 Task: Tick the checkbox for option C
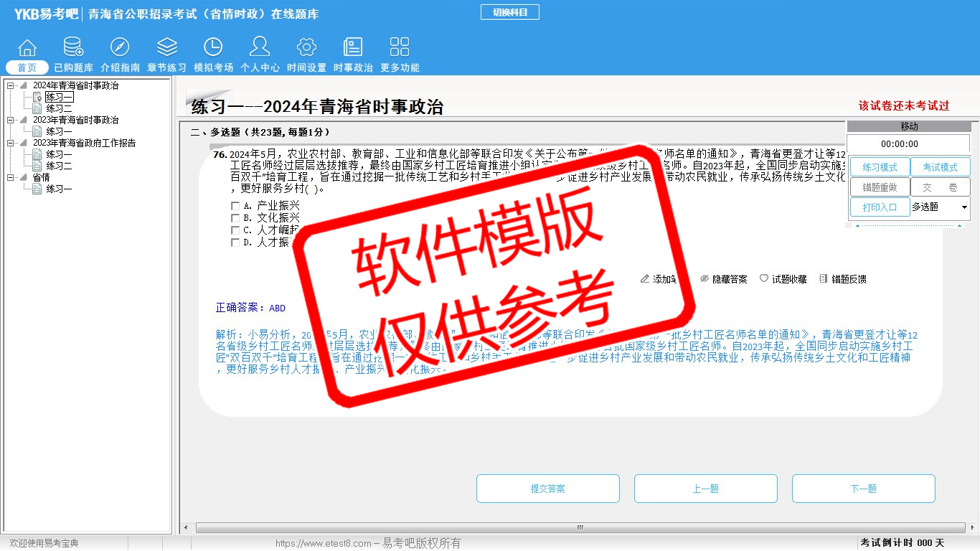tap(235, 230)
